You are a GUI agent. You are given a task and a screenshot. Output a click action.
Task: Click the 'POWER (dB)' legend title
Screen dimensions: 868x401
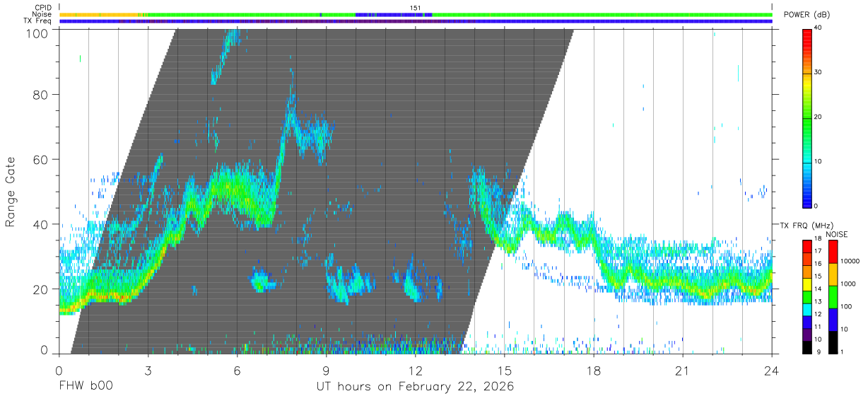807,15
